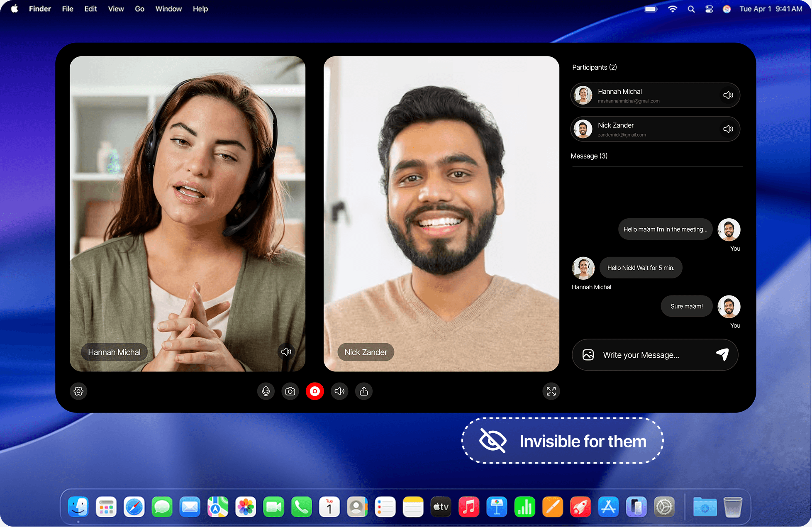Open Spotlight search in menu bar

tap(691, 9)
